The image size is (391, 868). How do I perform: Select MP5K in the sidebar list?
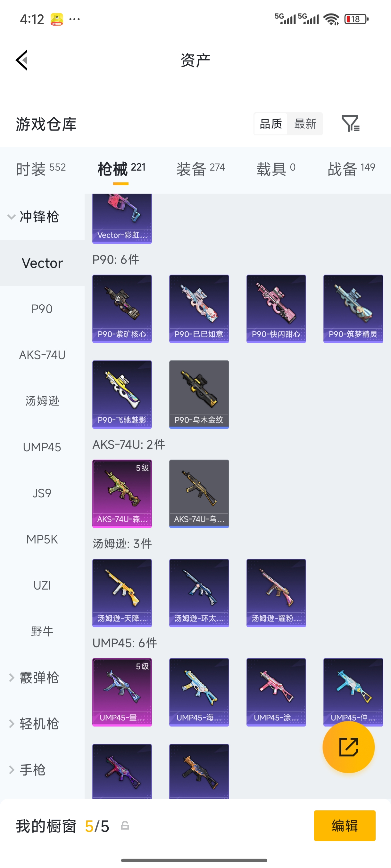click(42, 539)
